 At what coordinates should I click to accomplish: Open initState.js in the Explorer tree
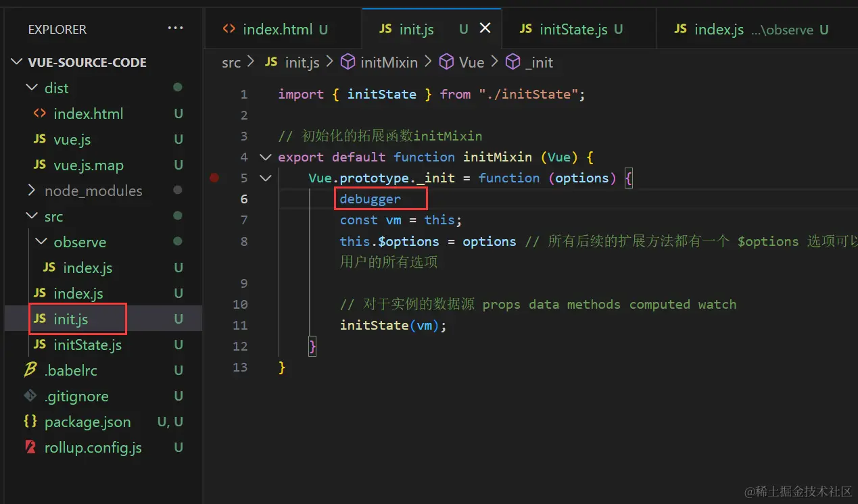pos(87,345)
